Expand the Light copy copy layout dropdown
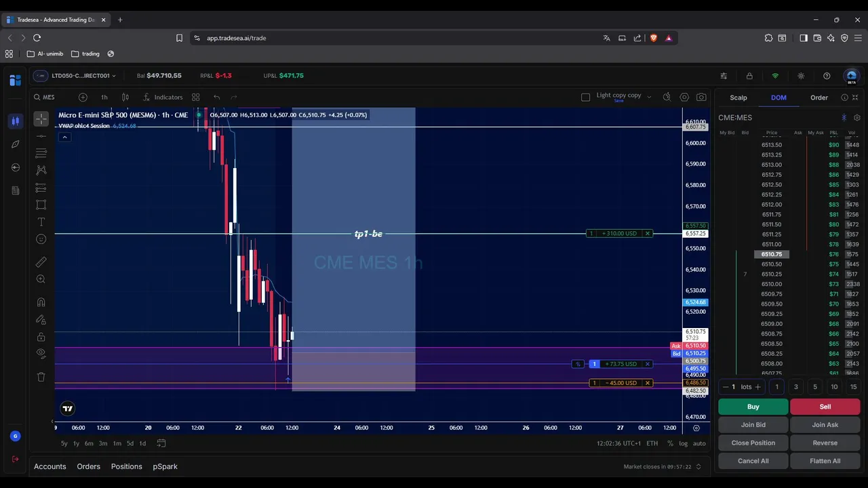 coord(649,97)
